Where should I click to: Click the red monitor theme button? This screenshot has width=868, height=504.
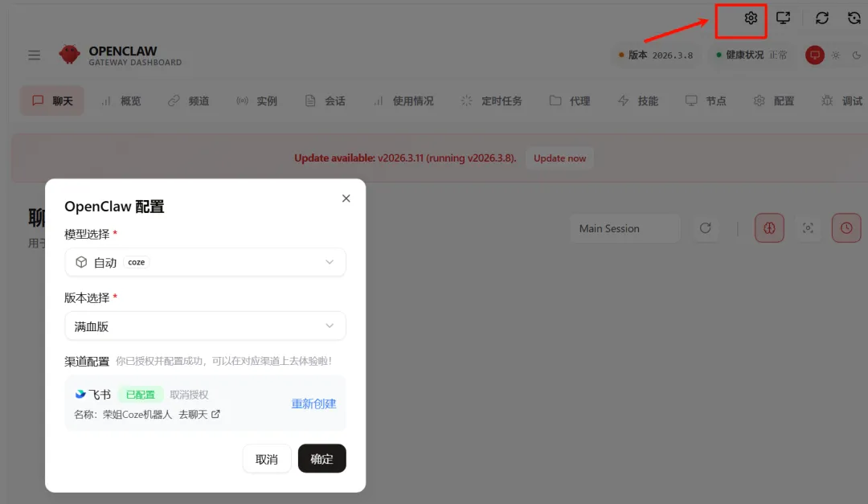tap(814, 55)
